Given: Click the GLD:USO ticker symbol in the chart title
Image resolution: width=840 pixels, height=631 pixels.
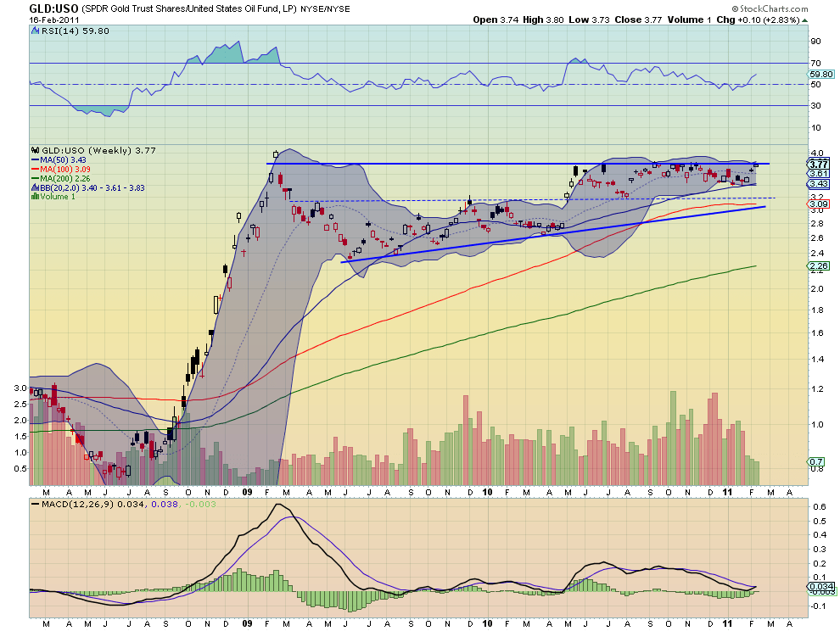Looking at the screenshot, I should point(53,9).
